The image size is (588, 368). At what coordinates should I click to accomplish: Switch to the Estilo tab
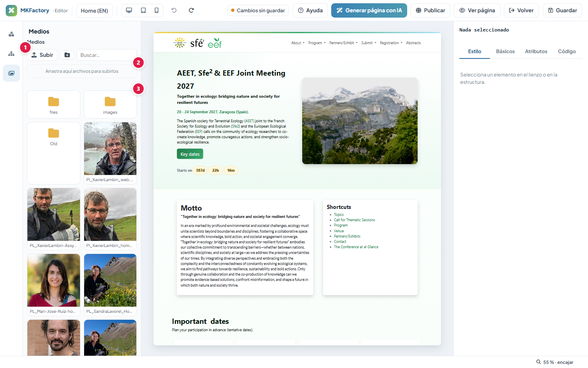[474, 52]
